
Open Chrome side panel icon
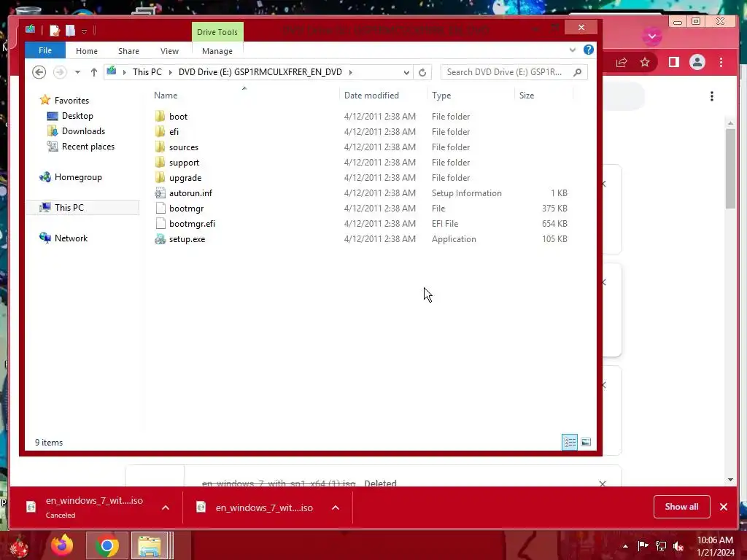pos(673,62)
